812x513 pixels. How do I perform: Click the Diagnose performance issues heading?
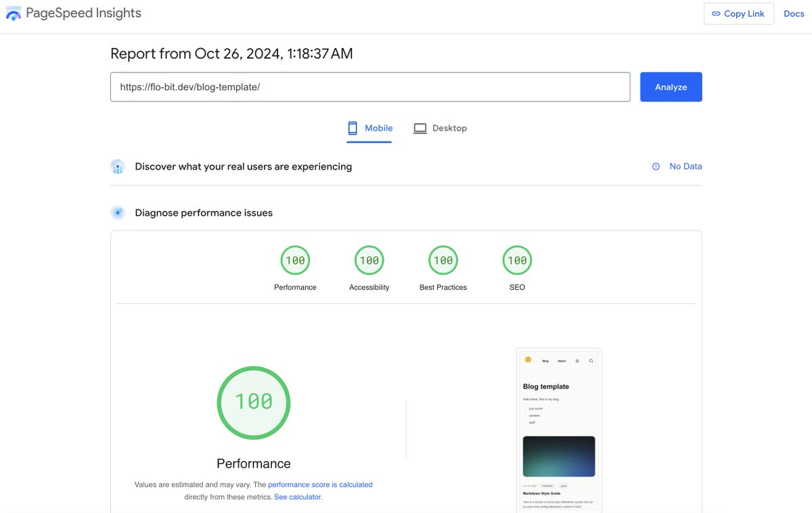point(204,213)
